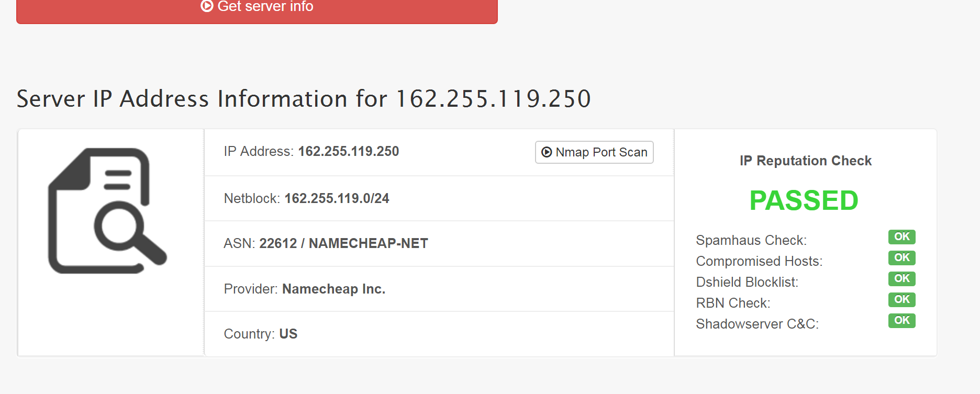
Task: Click the Country US row
Action: click(x=439, y=334)
